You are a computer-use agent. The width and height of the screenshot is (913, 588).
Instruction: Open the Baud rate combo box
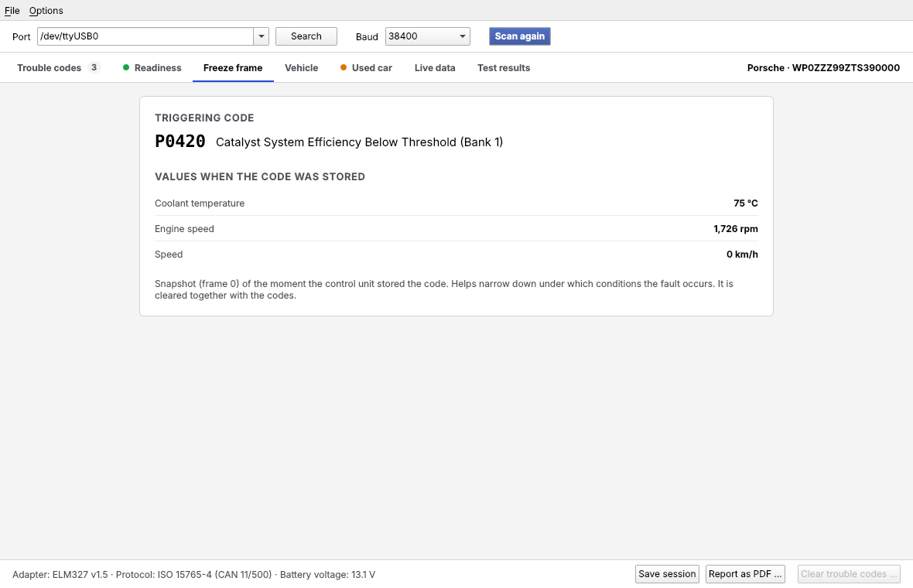pyautogui.click(x=427, y=36)
